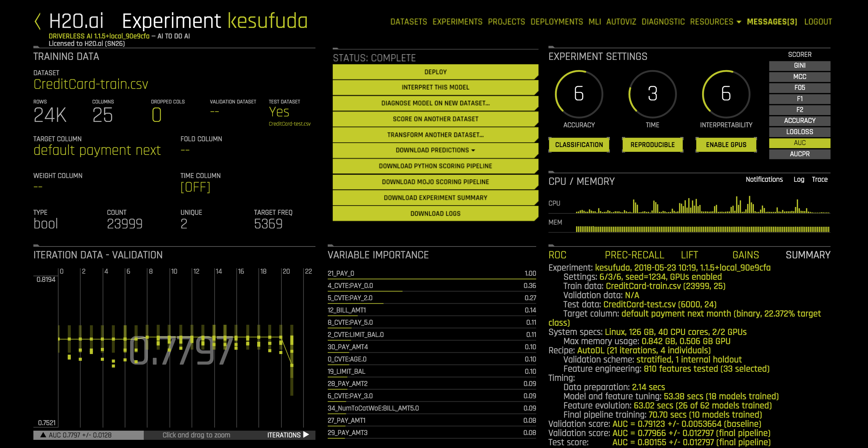Click the 34_NumToCatWoE:BILL_AMT5.0 row
868x448 pixels.
point(432,409)
